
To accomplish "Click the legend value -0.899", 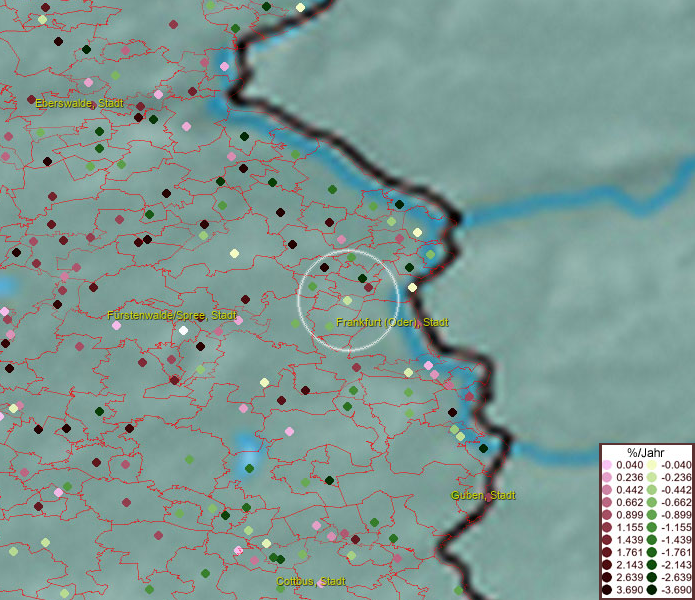I will 676,515.
